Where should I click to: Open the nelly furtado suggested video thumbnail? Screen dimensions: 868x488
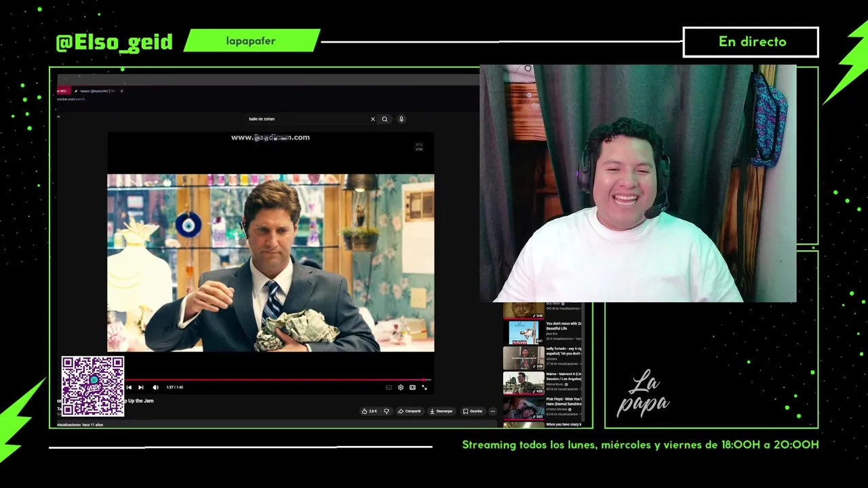(524, 358)
